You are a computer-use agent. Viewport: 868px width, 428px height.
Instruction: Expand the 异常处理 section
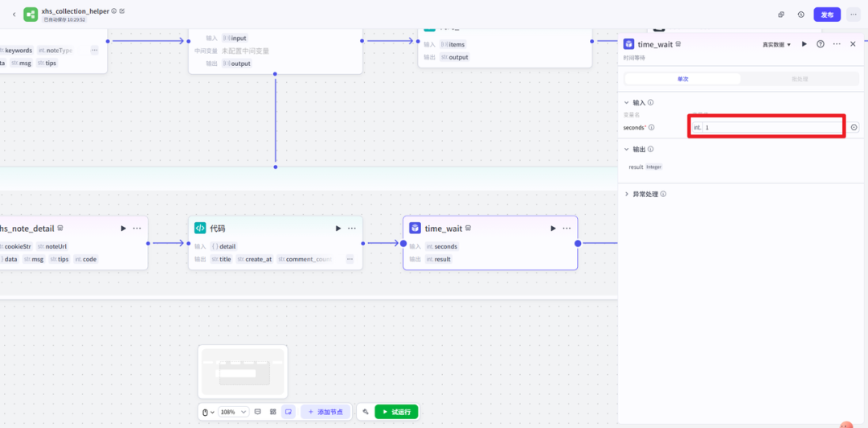[628, 194]
